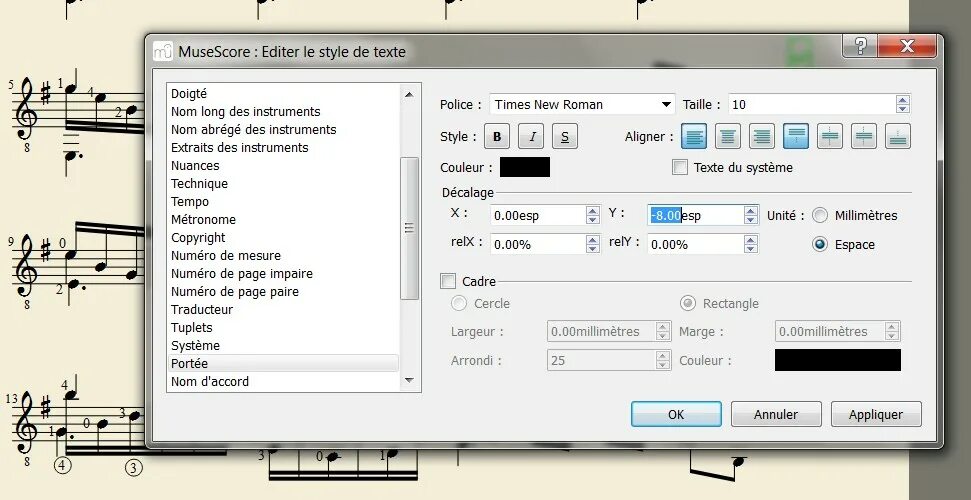971x500 pixels.
Task: Increase X offset with up arrow
Action: (593, 211)
